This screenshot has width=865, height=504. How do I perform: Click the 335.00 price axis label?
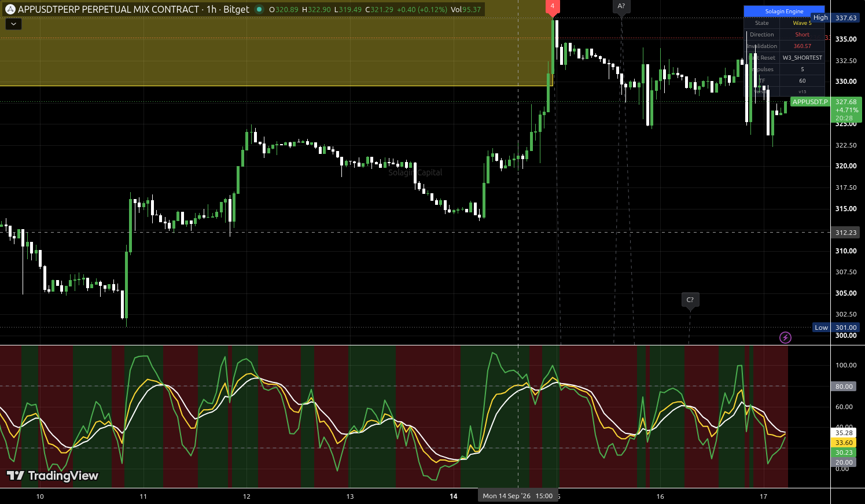coord(845,39)
